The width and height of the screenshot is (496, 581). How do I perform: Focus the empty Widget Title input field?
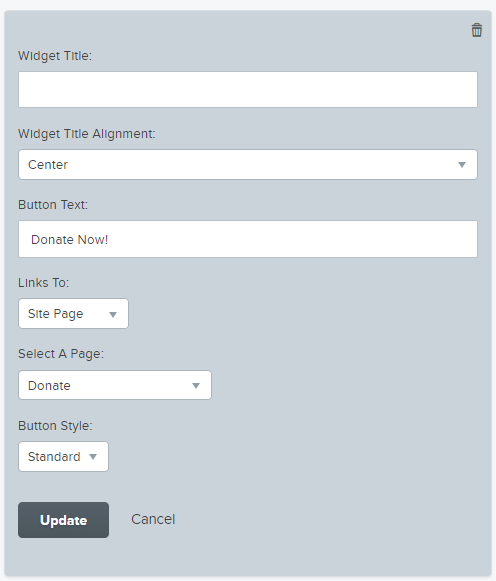[248, 90]
